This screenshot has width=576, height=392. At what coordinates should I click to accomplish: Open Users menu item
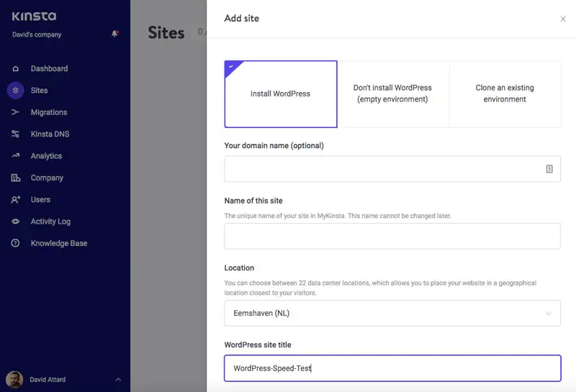40,200
